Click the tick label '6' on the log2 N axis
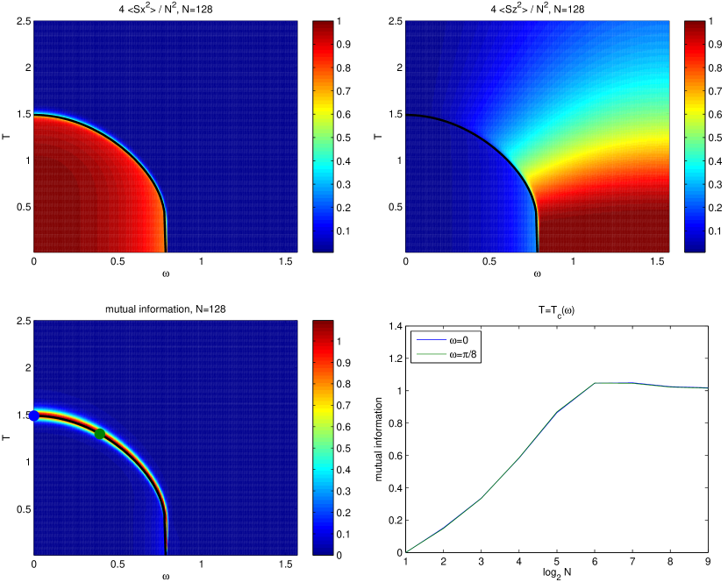This screenshot has width=728, height=582. pos(595,562)
